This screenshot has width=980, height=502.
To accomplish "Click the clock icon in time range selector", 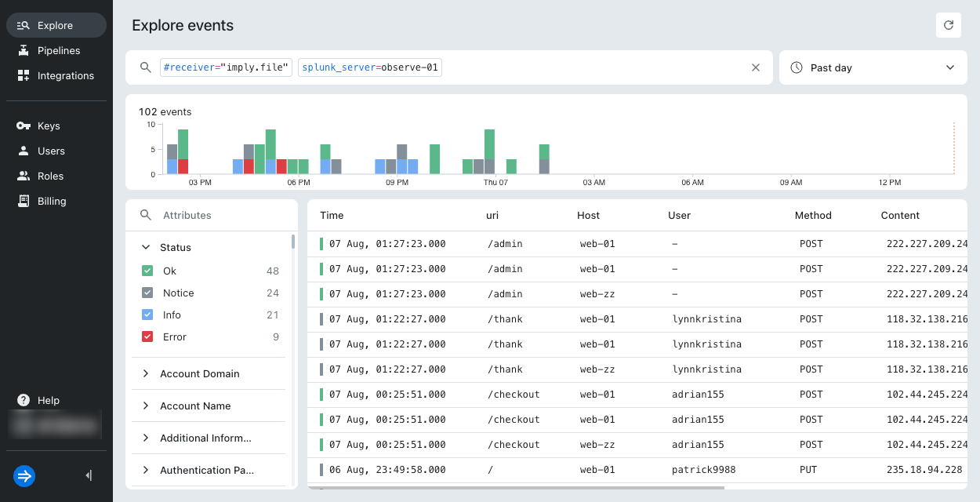I will (797, 67).
